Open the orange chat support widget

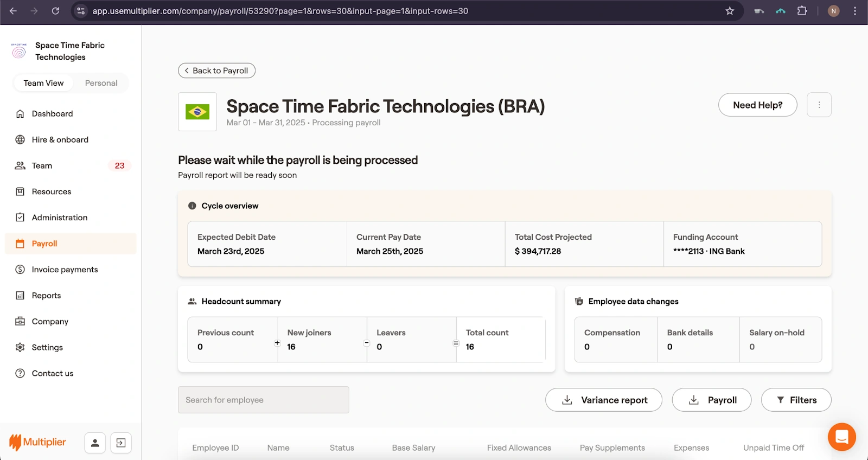[x=842, y=437]
